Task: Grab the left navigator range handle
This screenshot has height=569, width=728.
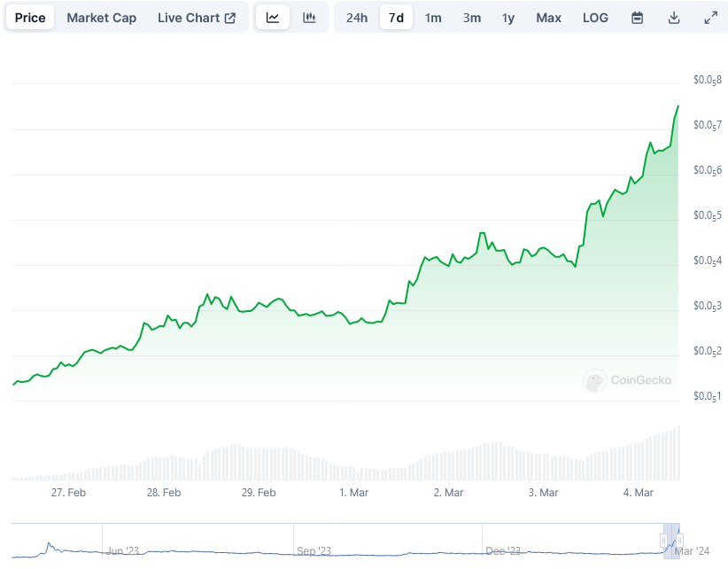Action: click(x=663, y=541)
